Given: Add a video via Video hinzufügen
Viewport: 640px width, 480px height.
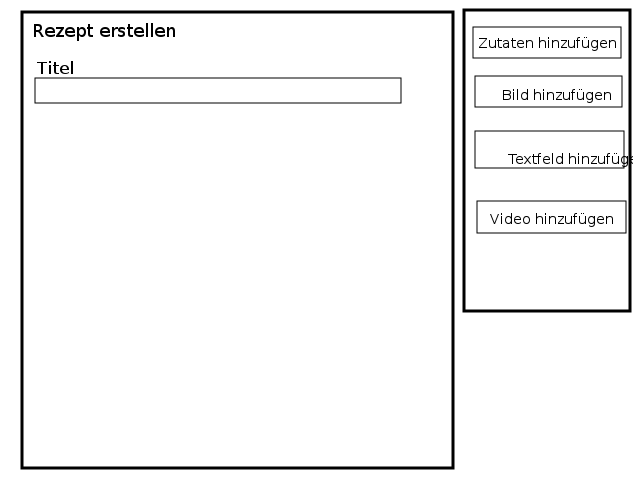Looking at the screenshot, I should 551,217.
